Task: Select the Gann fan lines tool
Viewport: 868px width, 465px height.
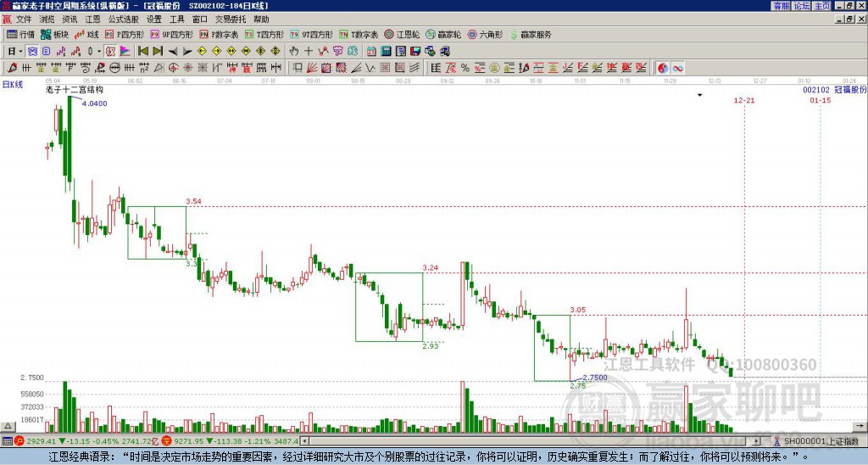Action: coord(312,68)
